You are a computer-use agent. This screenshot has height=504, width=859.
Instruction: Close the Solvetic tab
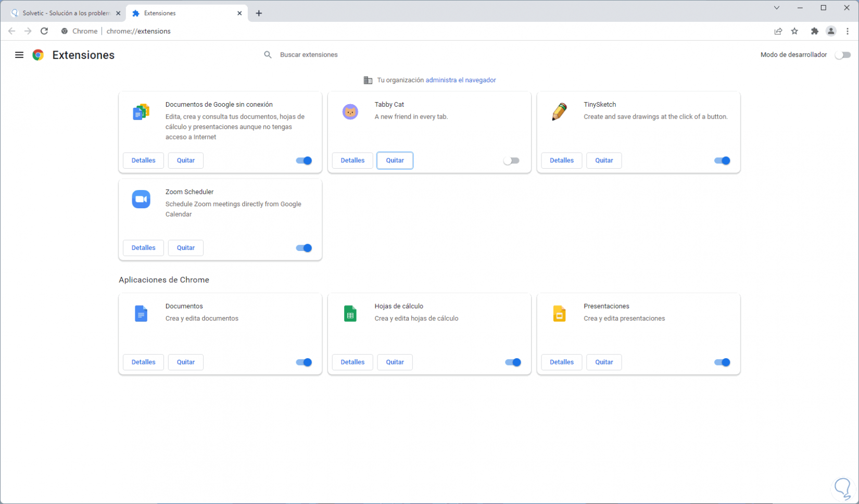118,13
